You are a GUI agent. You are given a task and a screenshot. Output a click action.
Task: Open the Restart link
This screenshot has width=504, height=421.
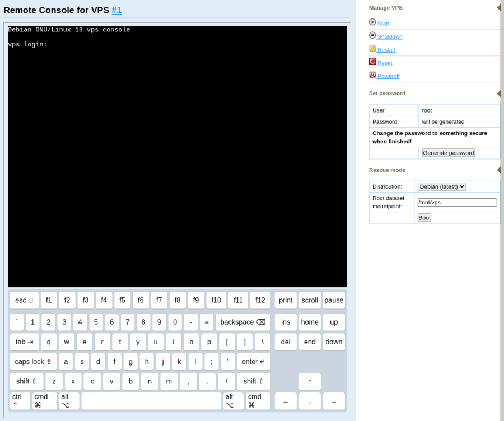click(x=386, y=50)
